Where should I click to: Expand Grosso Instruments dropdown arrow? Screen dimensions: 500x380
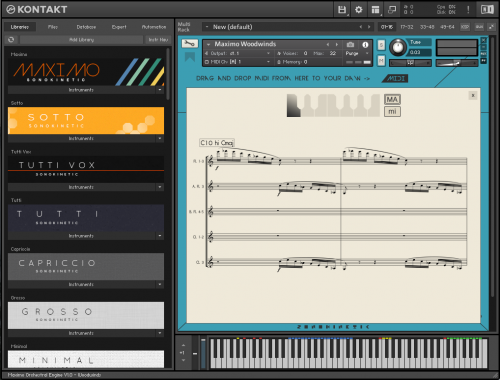(x=160, y=333)
